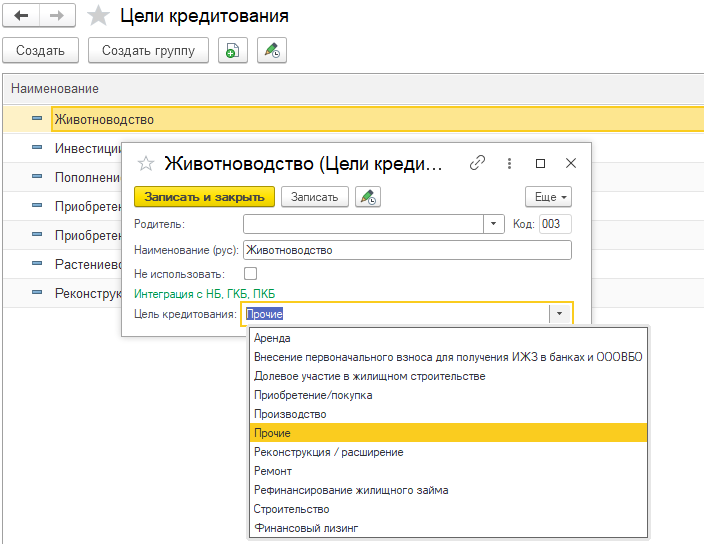Click the Код field with 003
This screenshot has height=544, width=704.
coord(555,224)
